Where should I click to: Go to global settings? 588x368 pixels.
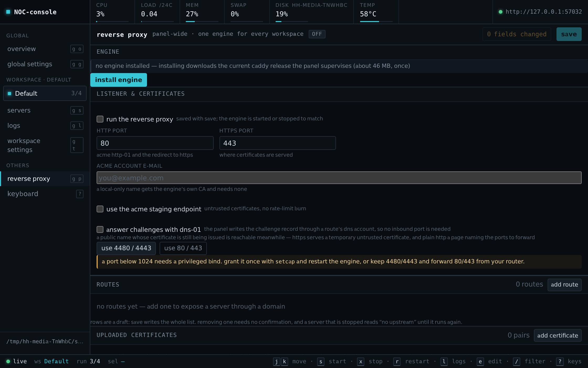click(45, 64)
